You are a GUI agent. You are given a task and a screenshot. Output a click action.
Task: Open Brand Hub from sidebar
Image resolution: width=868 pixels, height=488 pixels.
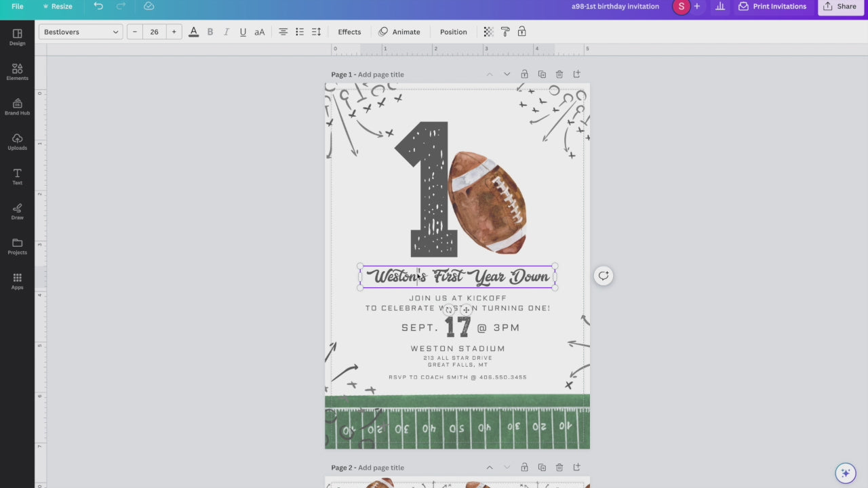(17, 107)
